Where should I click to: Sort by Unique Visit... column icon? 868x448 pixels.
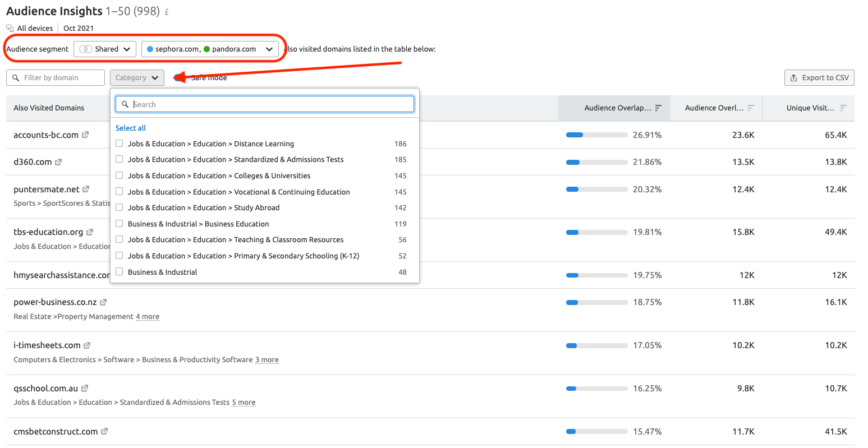click(843, 108)
